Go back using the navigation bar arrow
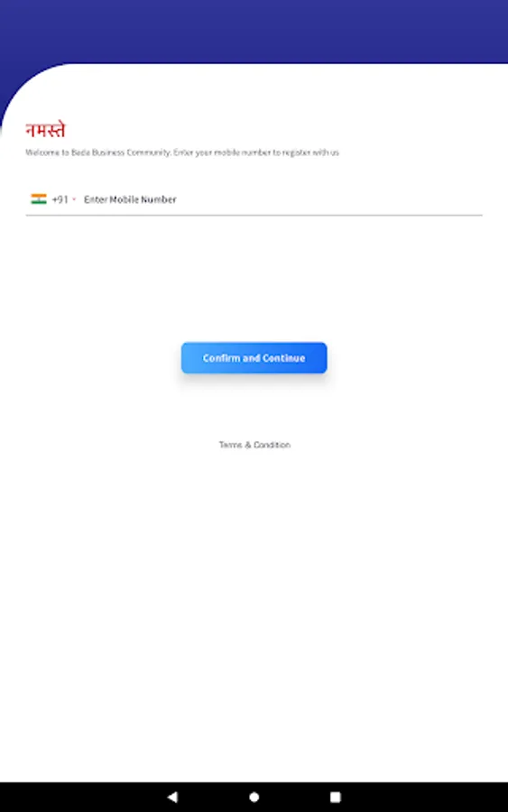This screenshot has width=508, height=812. tap(173, 797)
